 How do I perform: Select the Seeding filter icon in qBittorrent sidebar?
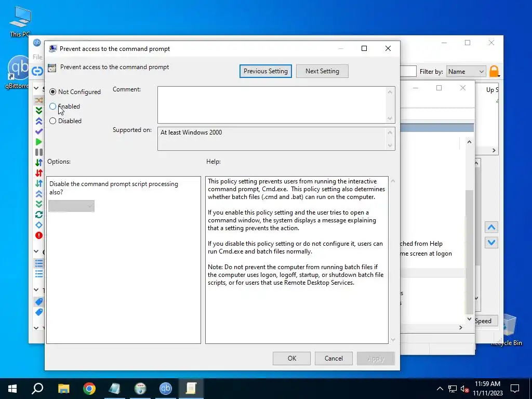tap(39, 121)
